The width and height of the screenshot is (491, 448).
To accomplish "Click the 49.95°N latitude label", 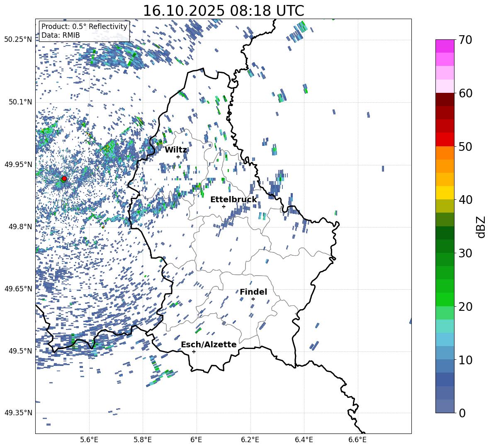I will [18, 164].
